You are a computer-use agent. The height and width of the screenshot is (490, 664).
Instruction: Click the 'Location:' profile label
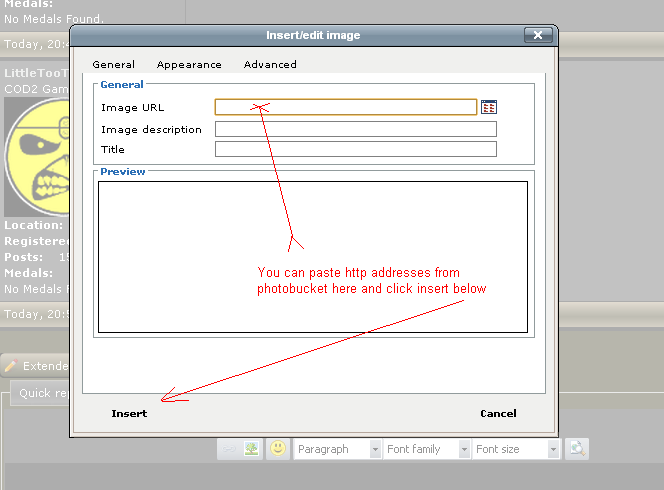coord(33,225)
